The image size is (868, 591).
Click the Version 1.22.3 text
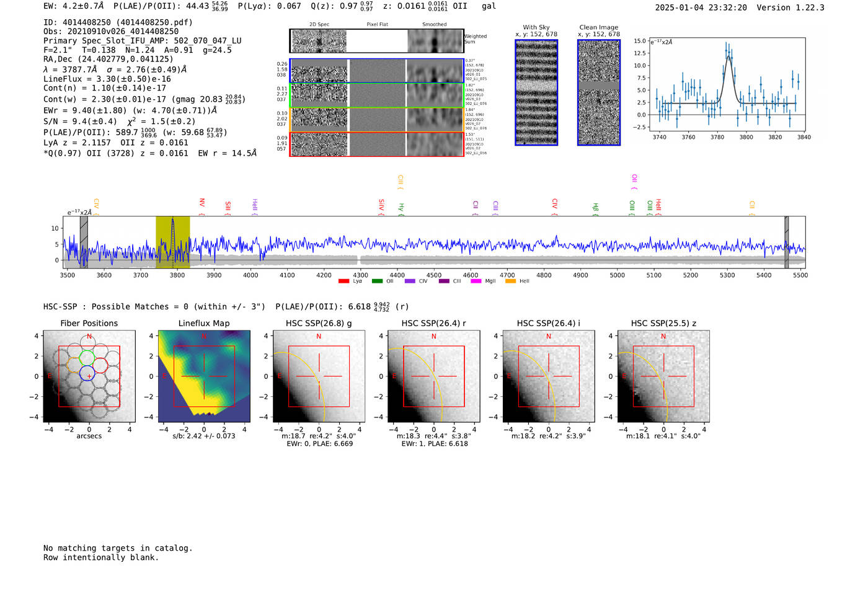pyautogui.click(x=790, y=7)
